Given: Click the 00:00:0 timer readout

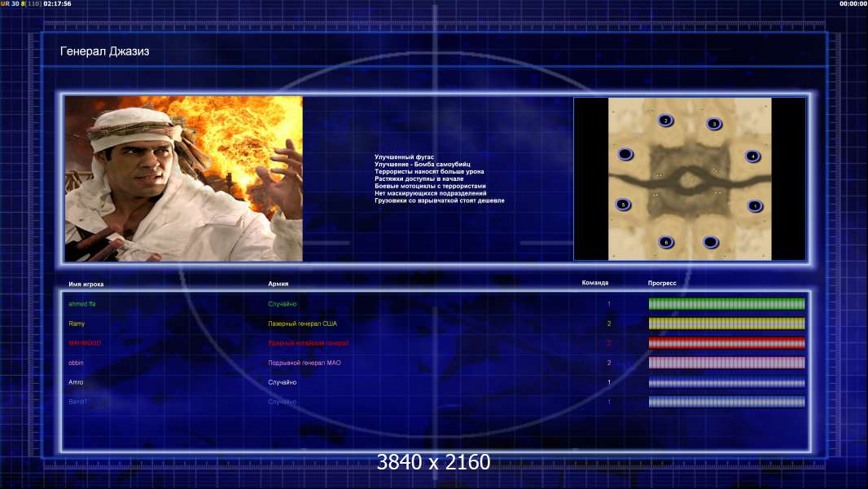Looking at the screenshot, I should [853, 3].
